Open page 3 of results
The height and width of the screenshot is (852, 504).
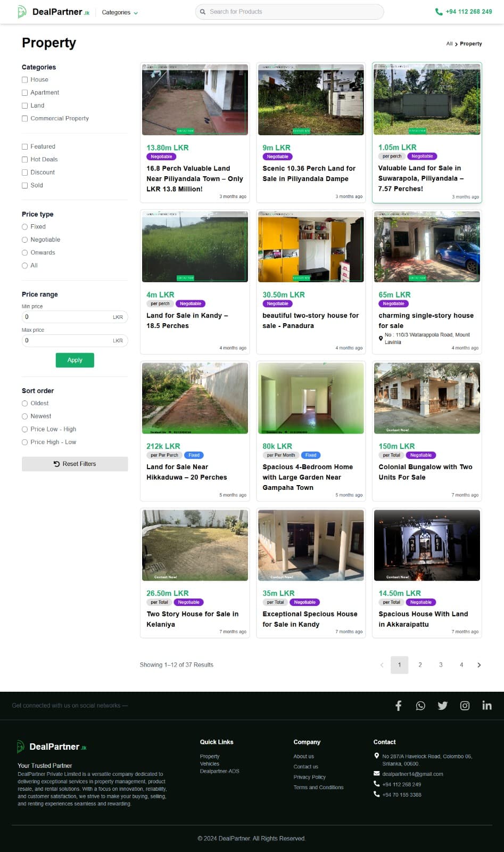pos(441,665)
